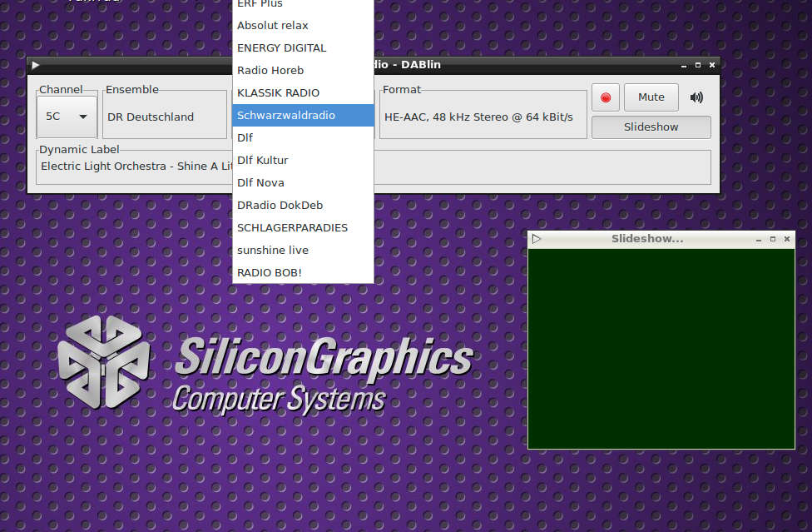This screenshot has width=812, height=532.
Task: Open the Slideshow window title bar icon
Action: (x=537, y=239)
